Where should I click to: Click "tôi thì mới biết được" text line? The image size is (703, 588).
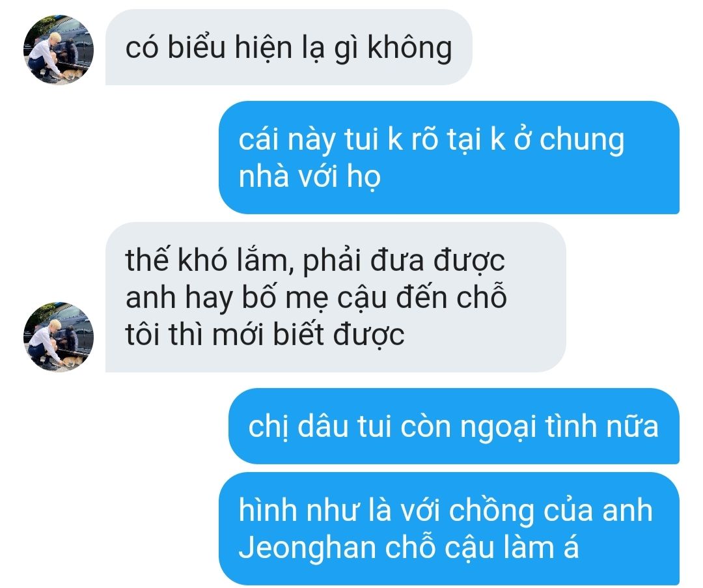(265, 335)
